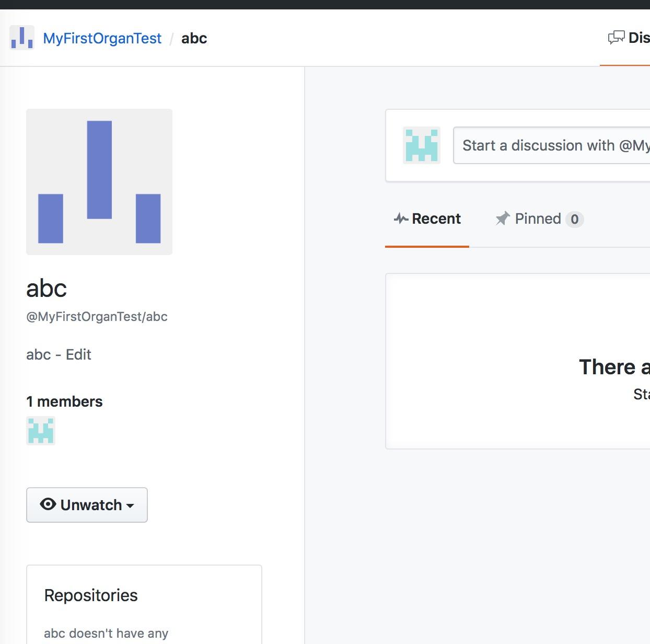
Task: Click the member avatar under 1 members
Action: coord(40,431)
